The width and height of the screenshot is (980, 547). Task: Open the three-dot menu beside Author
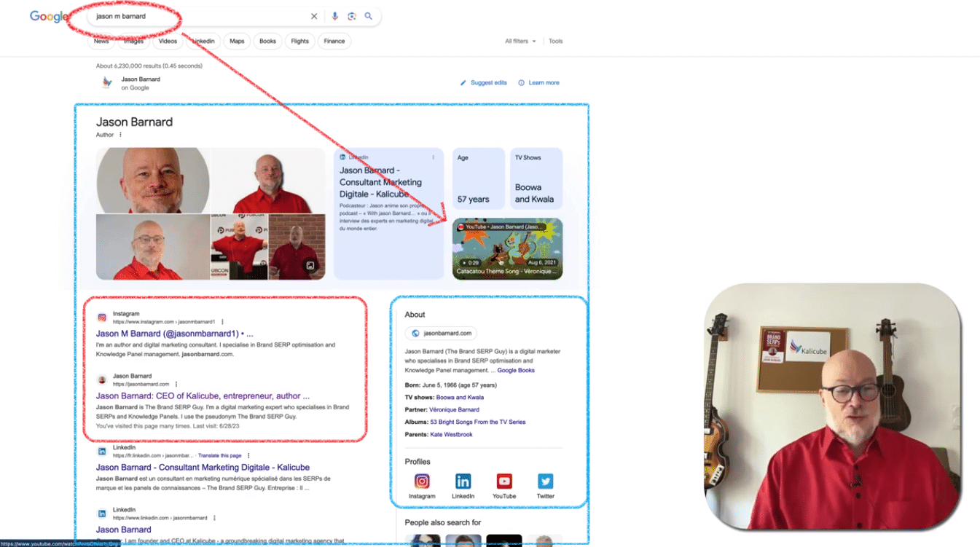pyautogui.click(x=121, y=135)
